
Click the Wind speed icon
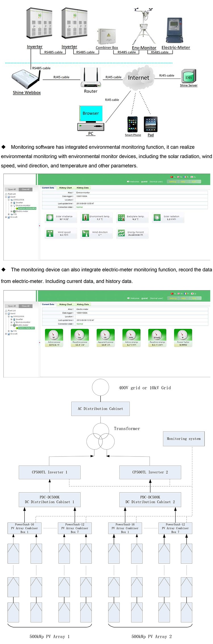point(50,233)
